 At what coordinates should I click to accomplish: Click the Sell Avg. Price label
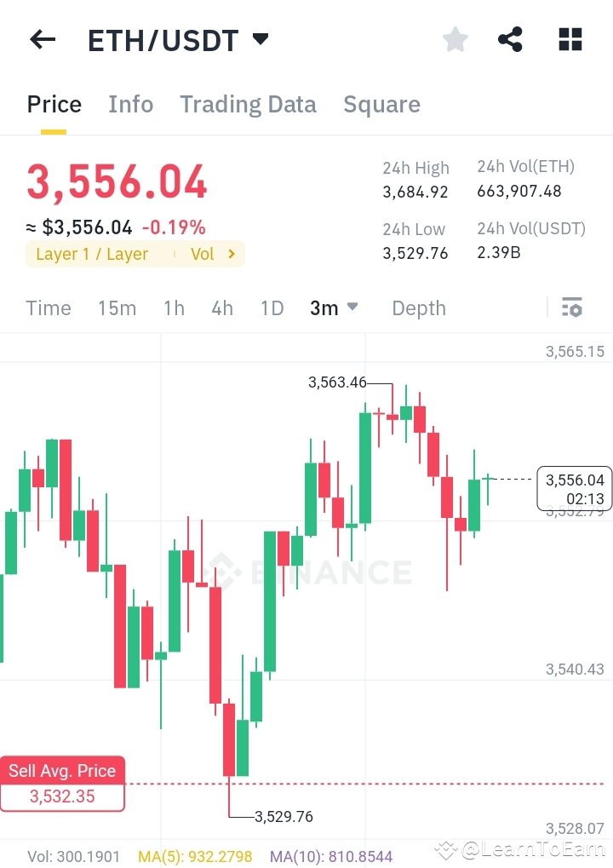pos(62,771)
